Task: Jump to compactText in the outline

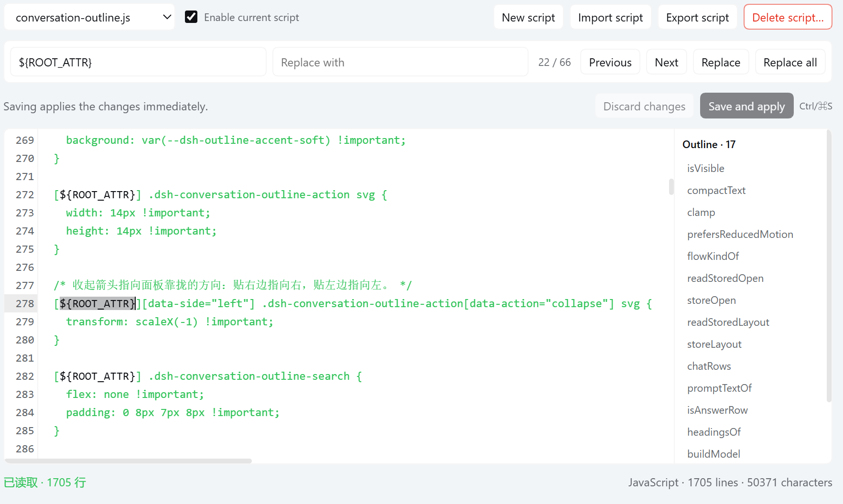Action: click(716, 190)
